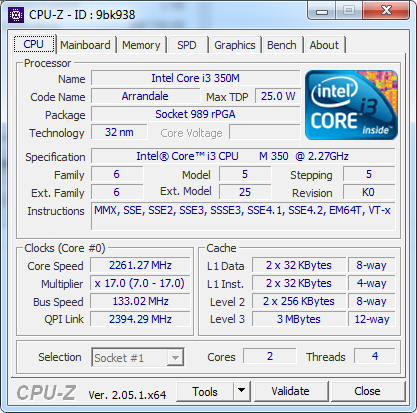This screenshot has width=417, height=413.
Task: Click the CPU-Z application icon in title bar
Action: click(16, 15)
